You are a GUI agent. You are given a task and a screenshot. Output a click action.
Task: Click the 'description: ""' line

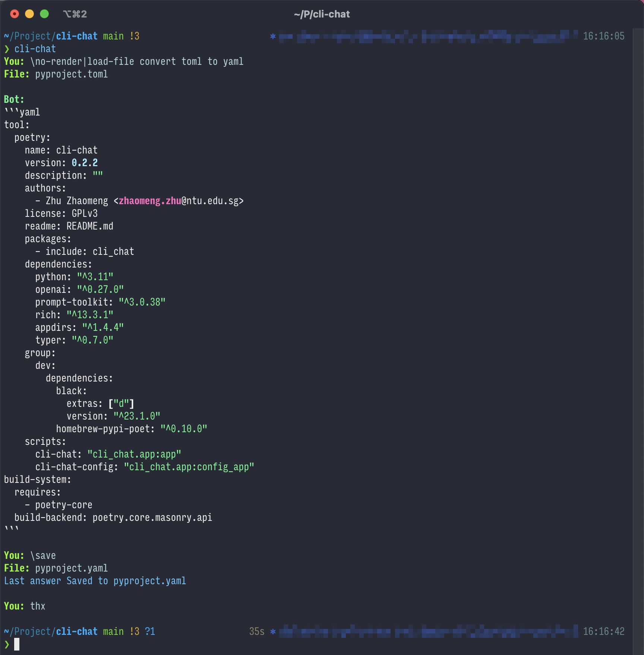[x=64, y=175]
